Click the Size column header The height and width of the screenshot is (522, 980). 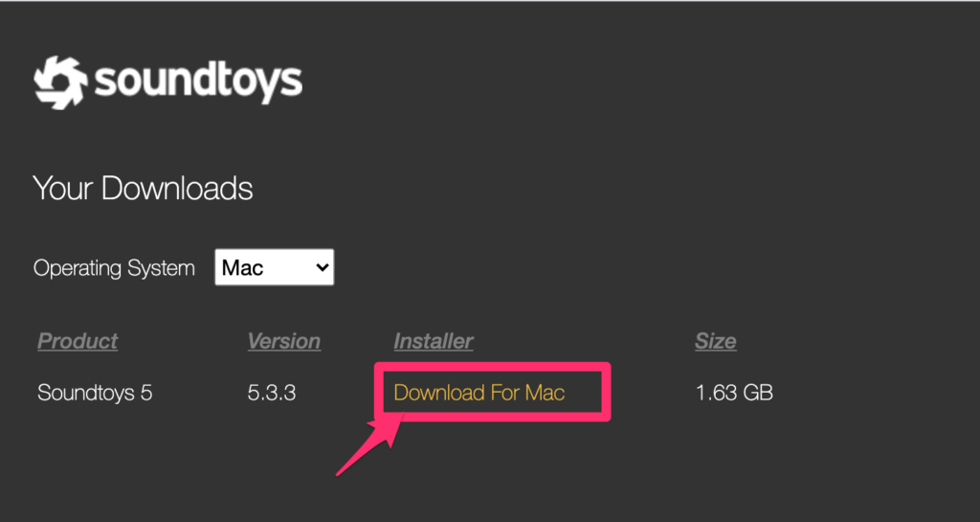[715, 341]
